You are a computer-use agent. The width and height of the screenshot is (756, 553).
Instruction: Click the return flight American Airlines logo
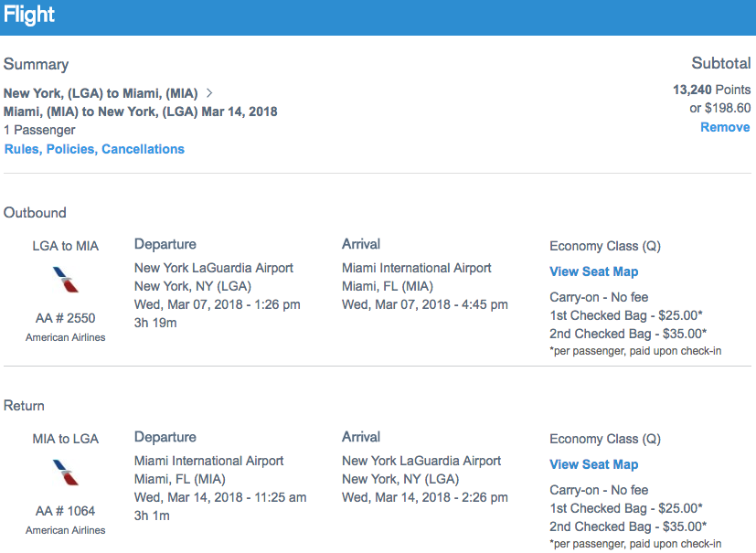[x=65, y=473]
